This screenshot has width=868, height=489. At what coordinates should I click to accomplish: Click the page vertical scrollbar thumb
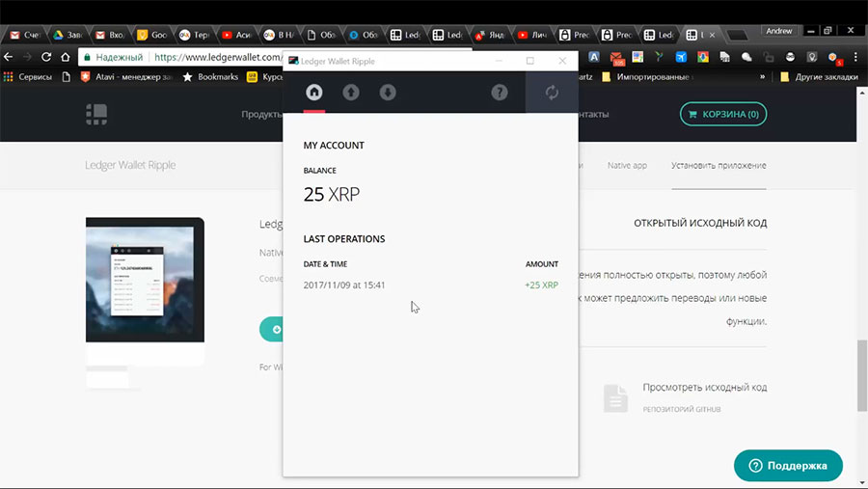tap(862, 375)
